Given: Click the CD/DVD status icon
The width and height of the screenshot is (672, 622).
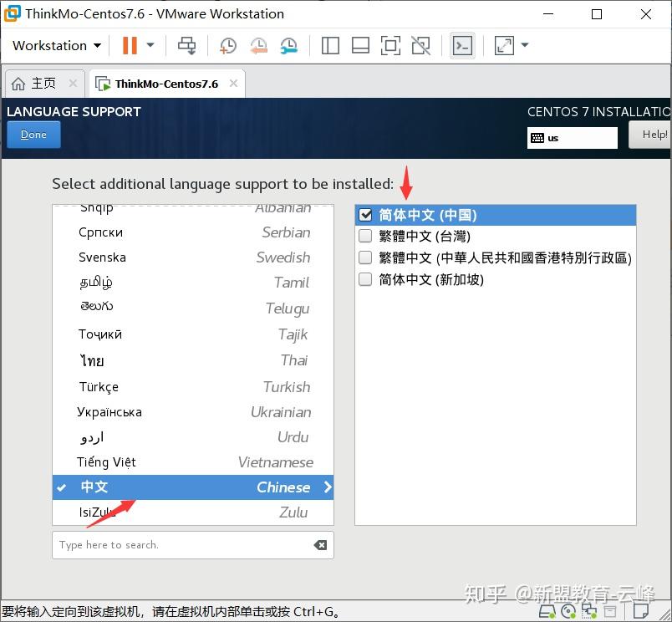Looking at the screenshot, I should 569,612.
